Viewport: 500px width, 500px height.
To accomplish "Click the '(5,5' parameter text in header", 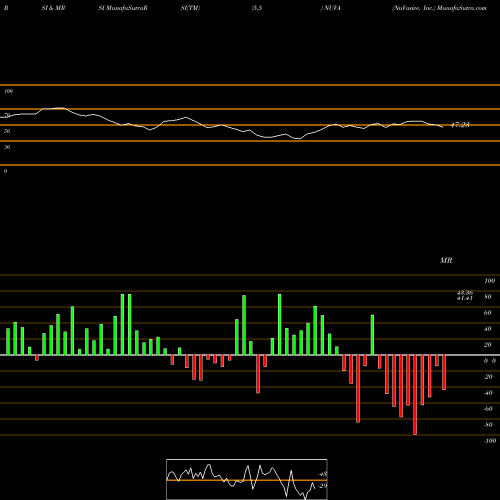I will click(257, 8).
